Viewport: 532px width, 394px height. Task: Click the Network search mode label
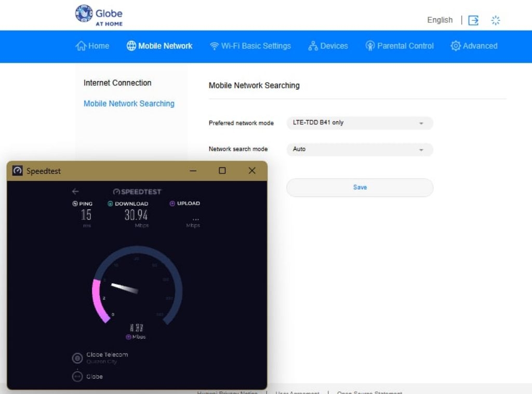click(238, 149)
